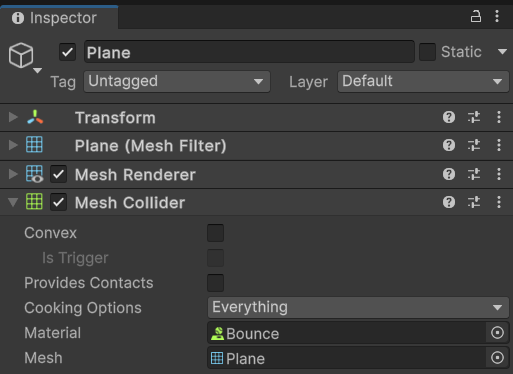
Task: Click the Plane mesh object picker
Action: [497, 358]
